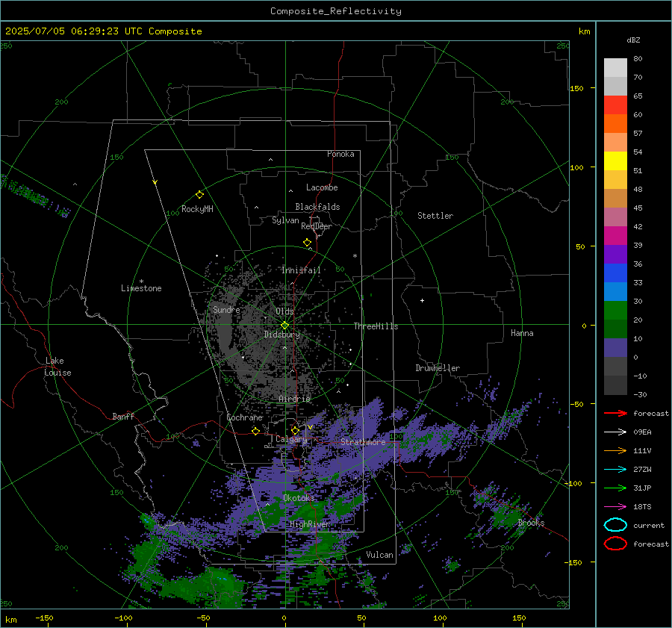Click the radar center diamond above Didsbury
The height and width of the screenshot is (628, 672).
point(284,325)
